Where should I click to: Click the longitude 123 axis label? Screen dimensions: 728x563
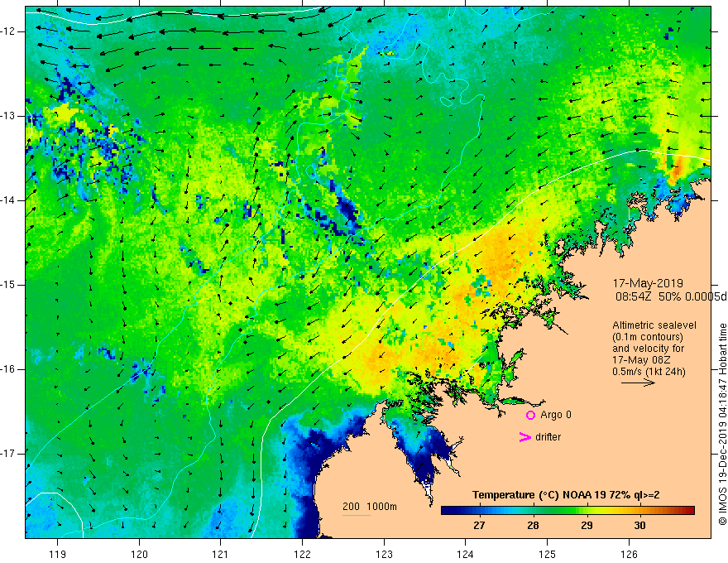[x=384, y=554]
